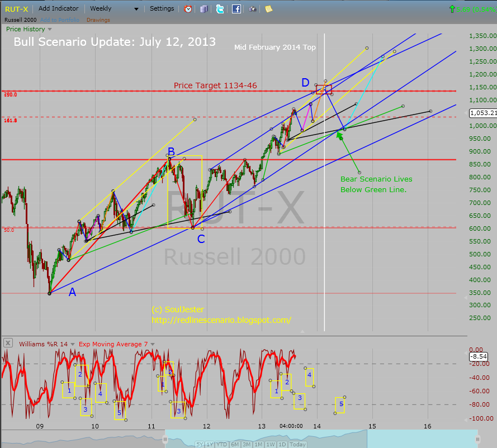This screenshot has height=448, width=497.
Task: Click the Williams %R 14 indicator name
Action: click(x=43, y=344)
